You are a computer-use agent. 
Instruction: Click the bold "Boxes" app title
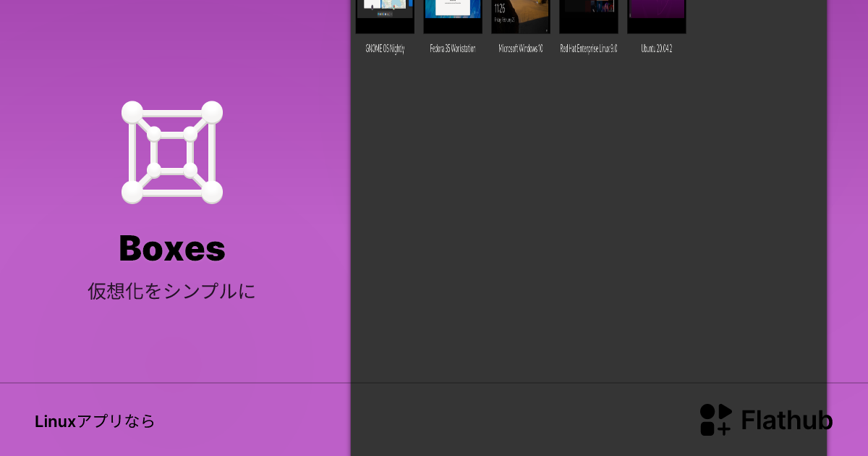point(172,249)
